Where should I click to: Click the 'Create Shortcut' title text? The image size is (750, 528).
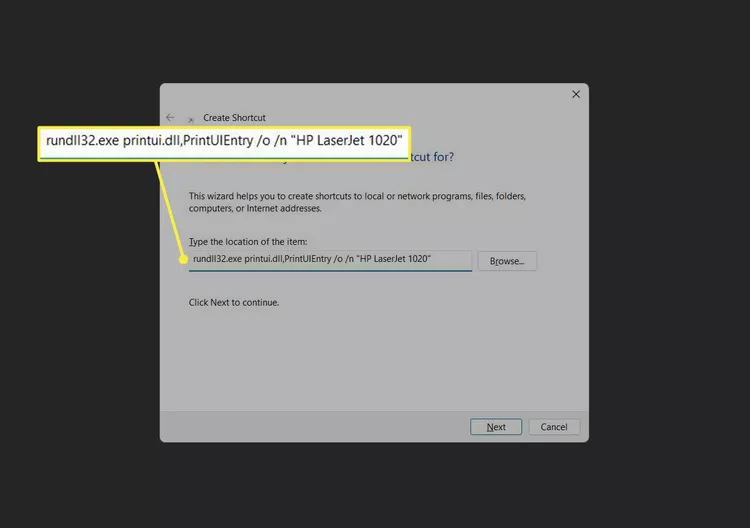tap(234, 118)
